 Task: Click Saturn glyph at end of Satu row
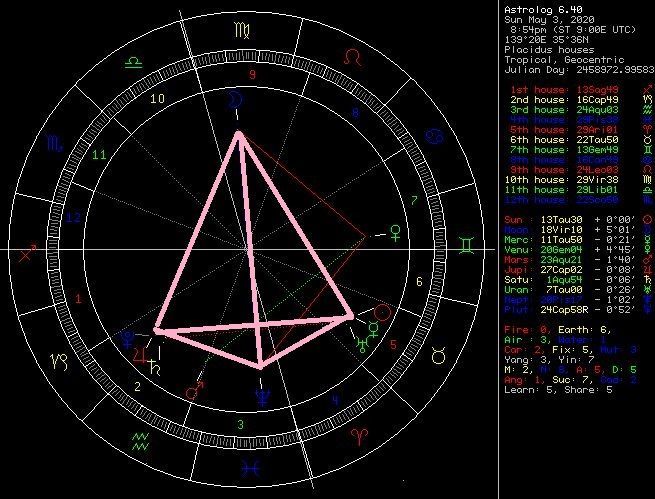pos(648,280)
